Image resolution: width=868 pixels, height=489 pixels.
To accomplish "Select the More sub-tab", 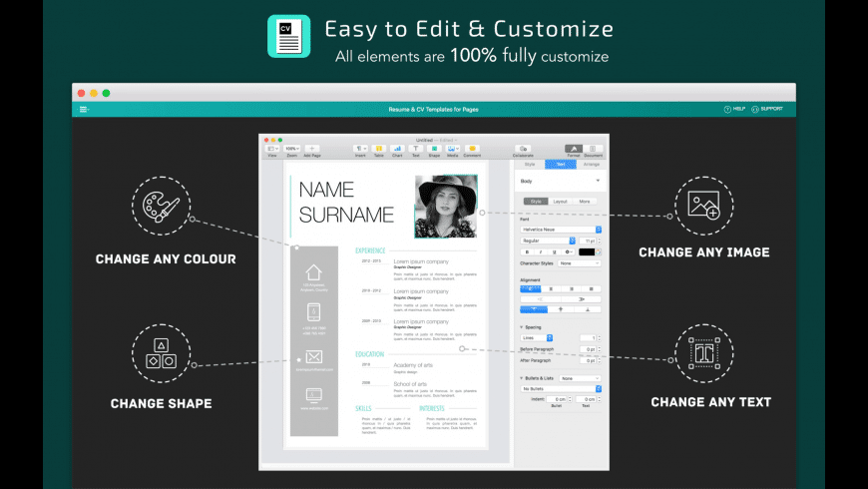I will point(585,202).
